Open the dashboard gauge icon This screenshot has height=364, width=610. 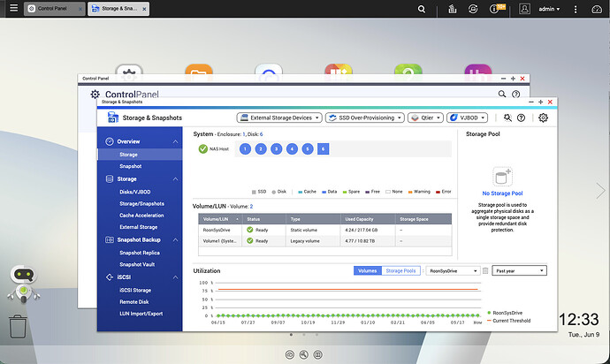597,9
